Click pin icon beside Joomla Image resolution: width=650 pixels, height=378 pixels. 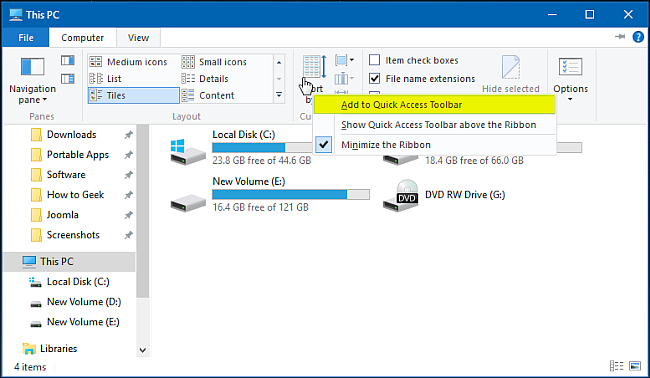click(129, 215)
